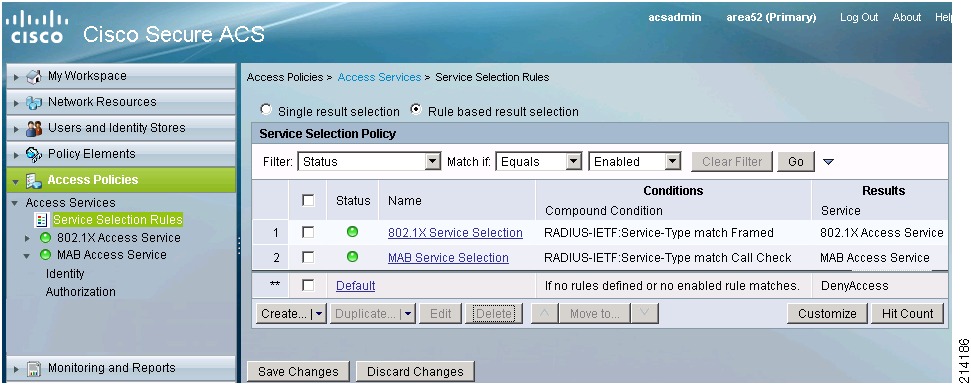This screenshot has width=971, height=385.
Task: Click the Log Out link in header
Action: (x=859, y=17)
